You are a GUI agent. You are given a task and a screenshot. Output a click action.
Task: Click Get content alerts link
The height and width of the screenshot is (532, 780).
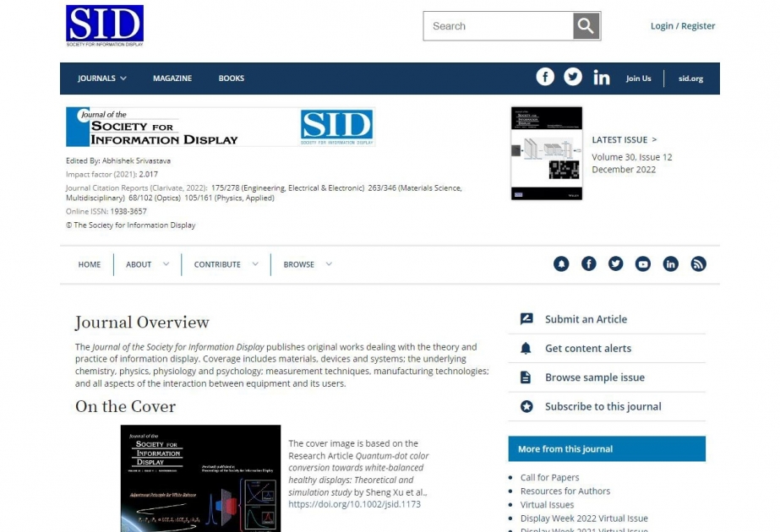(x=588, y=349)
